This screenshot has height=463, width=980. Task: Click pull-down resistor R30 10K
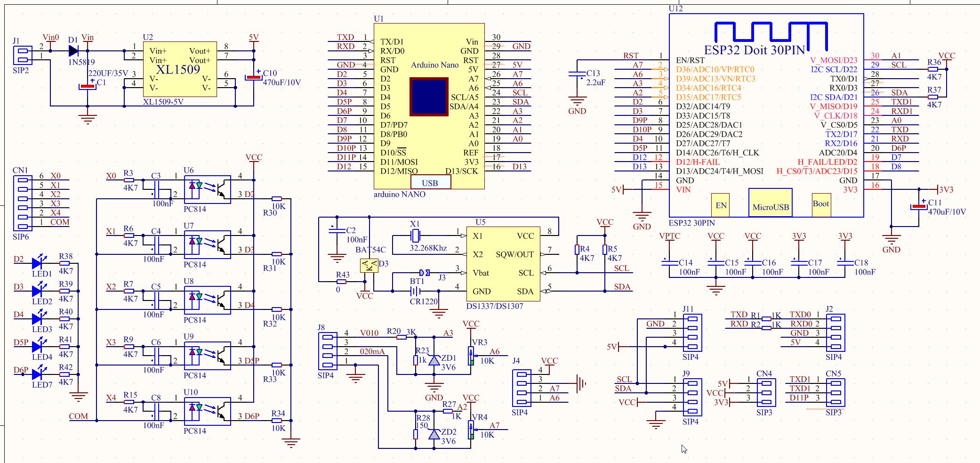coord(277,199)
